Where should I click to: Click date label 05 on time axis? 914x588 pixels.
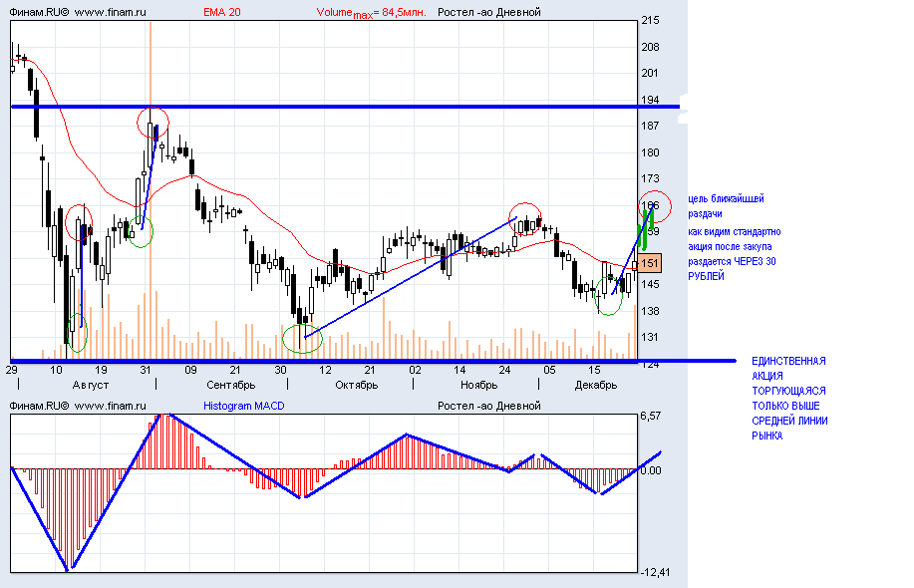(549, 370)
